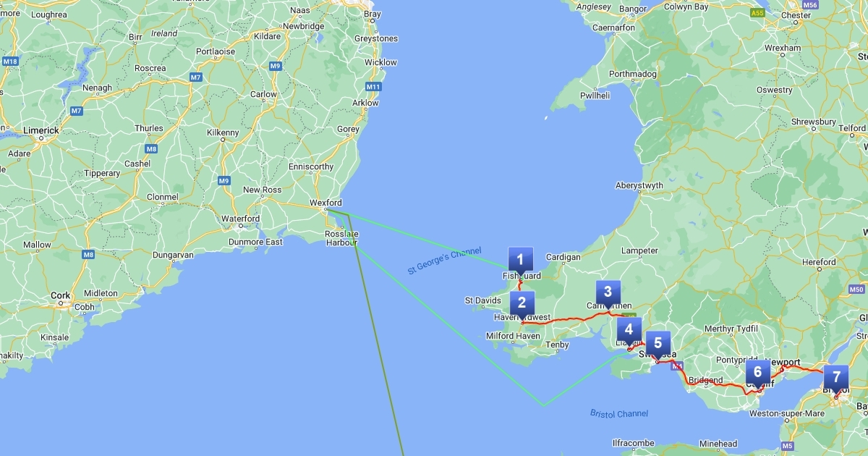Click the A55 road shield near Chester
Viewport: 868px width, 456px height.
click(x=757, y=13)
